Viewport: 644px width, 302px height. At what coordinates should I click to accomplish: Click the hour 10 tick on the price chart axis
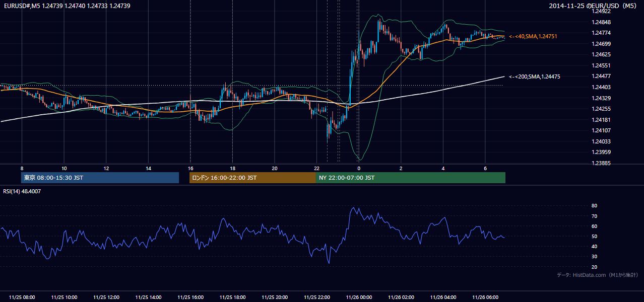(64, 168)
